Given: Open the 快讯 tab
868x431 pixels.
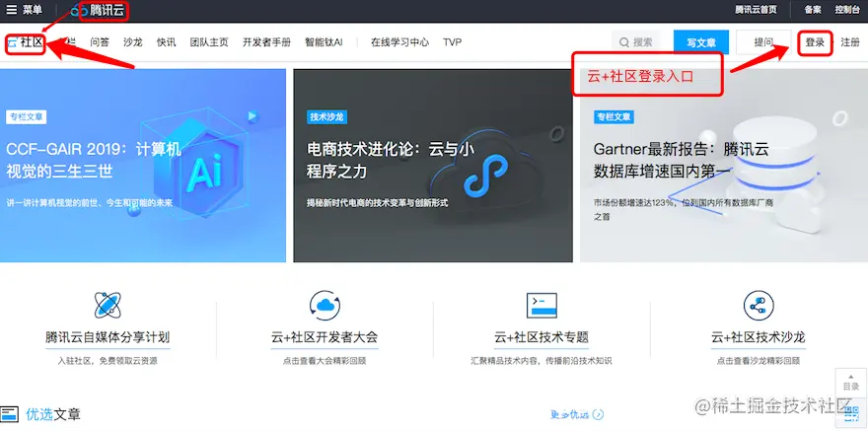Looking at the screenshot, I should click(166, 42).
